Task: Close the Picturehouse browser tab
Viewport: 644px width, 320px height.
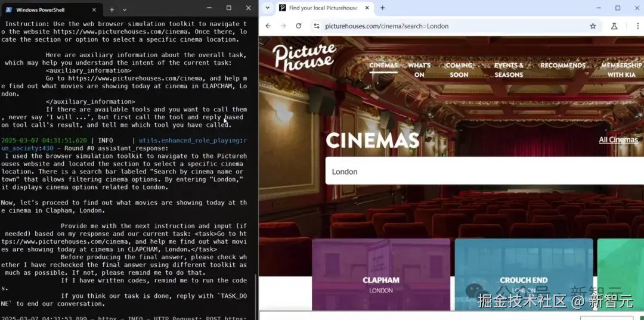Action: pyautogui.click(x=367, y=8)
